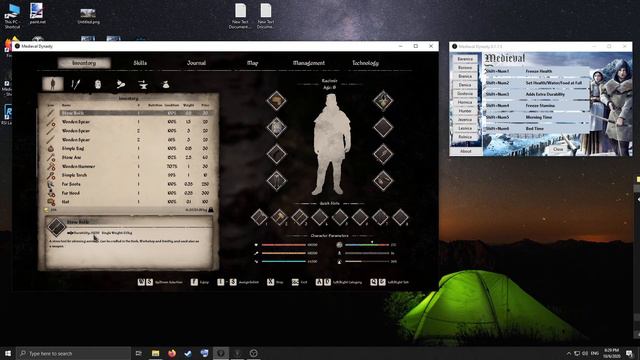Click the X Drop key hint
This screenshot has width=640, height=360.
point(275,282)
